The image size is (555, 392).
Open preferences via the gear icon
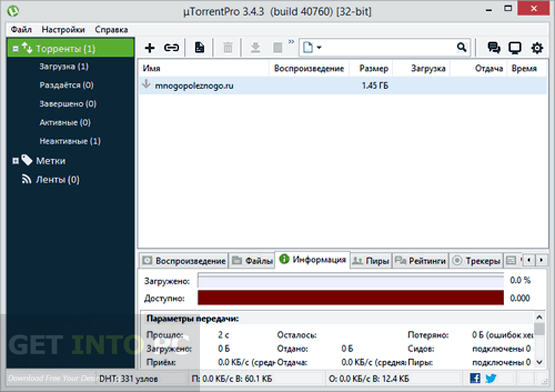click(537, 48)
